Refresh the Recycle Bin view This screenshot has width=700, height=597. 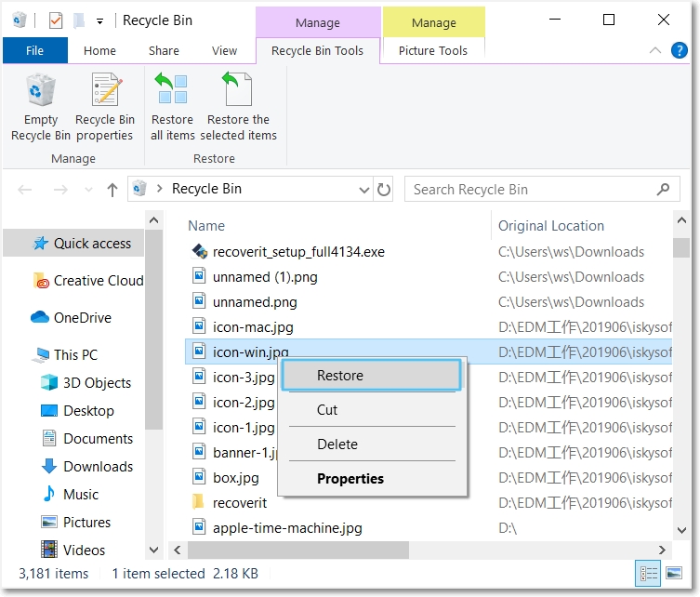384,190
